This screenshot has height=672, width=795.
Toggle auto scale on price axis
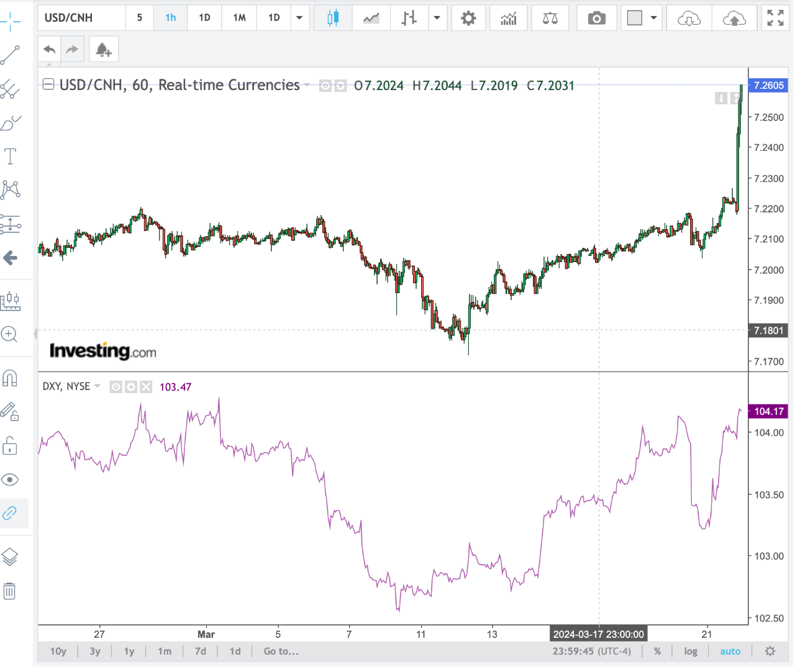point(730,651)
